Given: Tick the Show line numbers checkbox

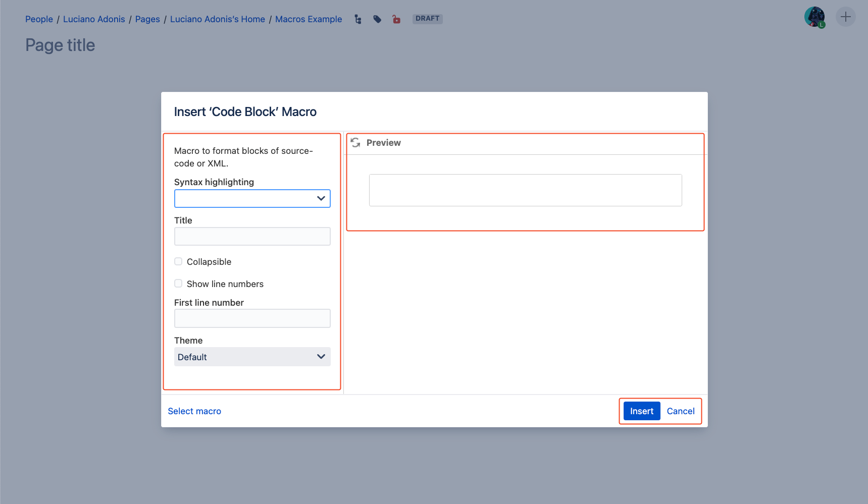Looking at the screenshot, I should pyautogui.click(x=178, y=284).
